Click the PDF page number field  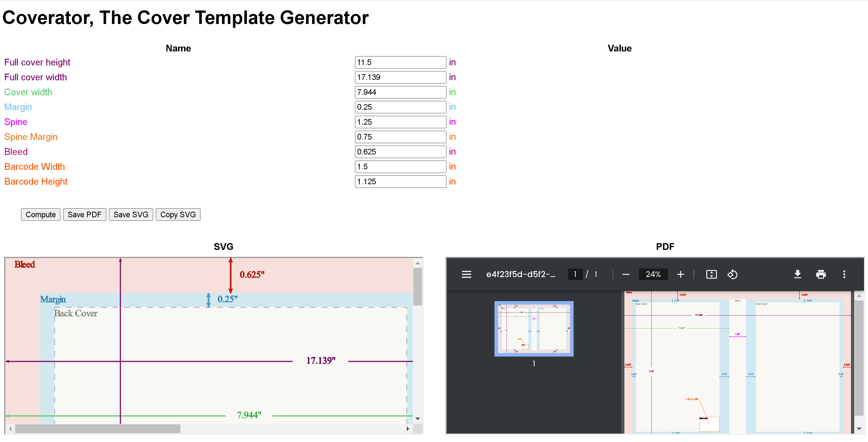(575, 274)
